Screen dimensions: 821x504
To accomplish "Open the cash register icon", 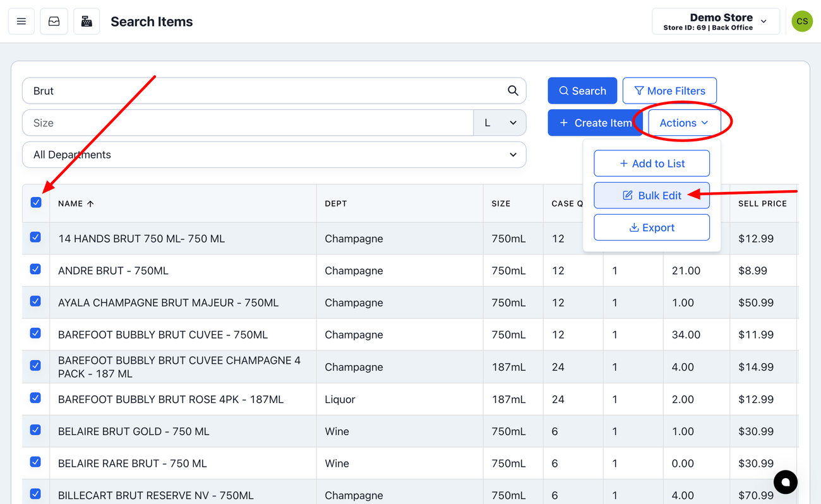I will (87, 21).
